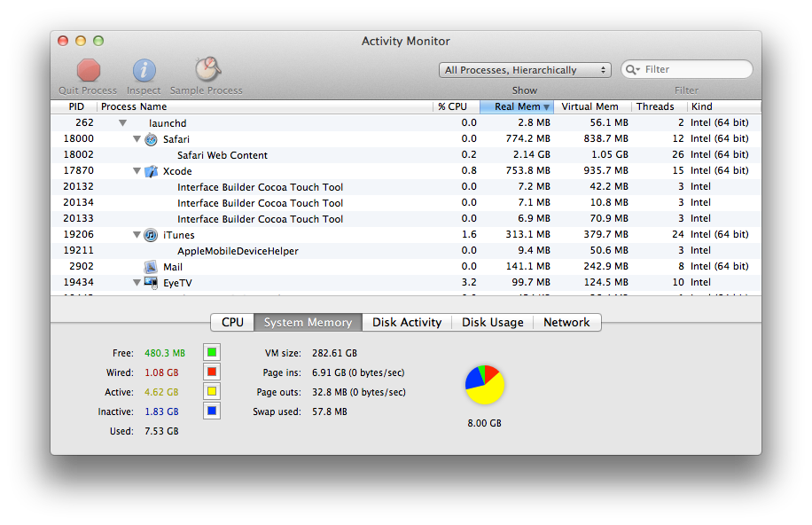Click the memory usage pie chart
The image size is (812, 525).
click(x=484, y=385)
